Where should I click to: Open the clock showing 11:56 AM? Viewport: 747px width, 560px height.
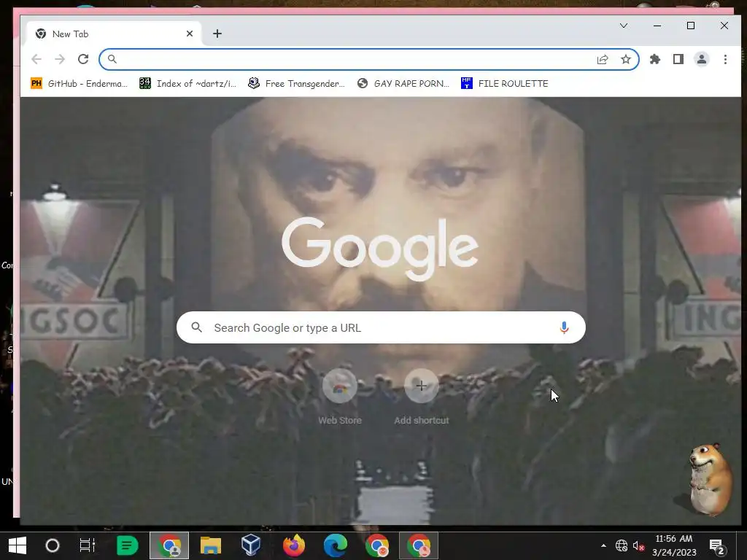pos(673,545)
